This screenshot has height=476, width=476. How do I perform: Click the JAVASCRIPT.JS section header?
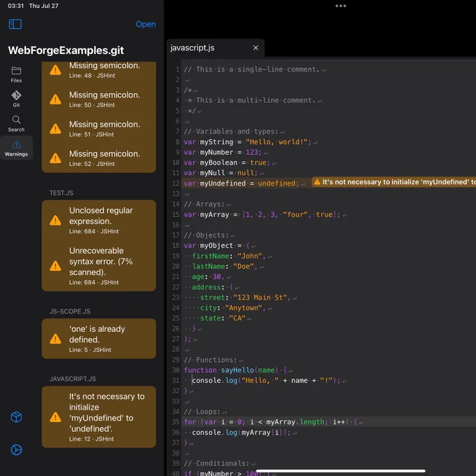73,379
